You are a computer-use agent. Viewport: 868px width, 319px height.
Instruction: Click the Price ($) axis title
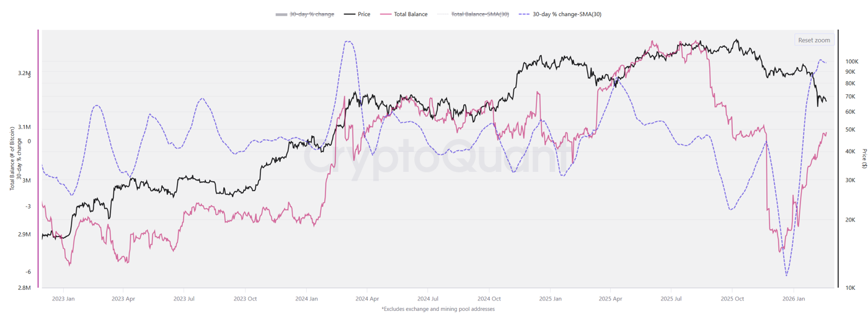click(864, 158)
